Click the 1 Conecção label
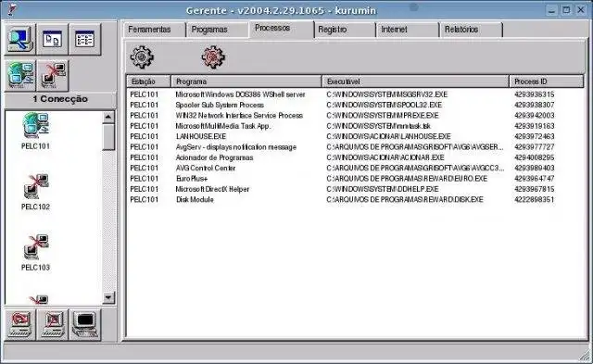The height and width of the screenshot is (364, 593). 60,99
